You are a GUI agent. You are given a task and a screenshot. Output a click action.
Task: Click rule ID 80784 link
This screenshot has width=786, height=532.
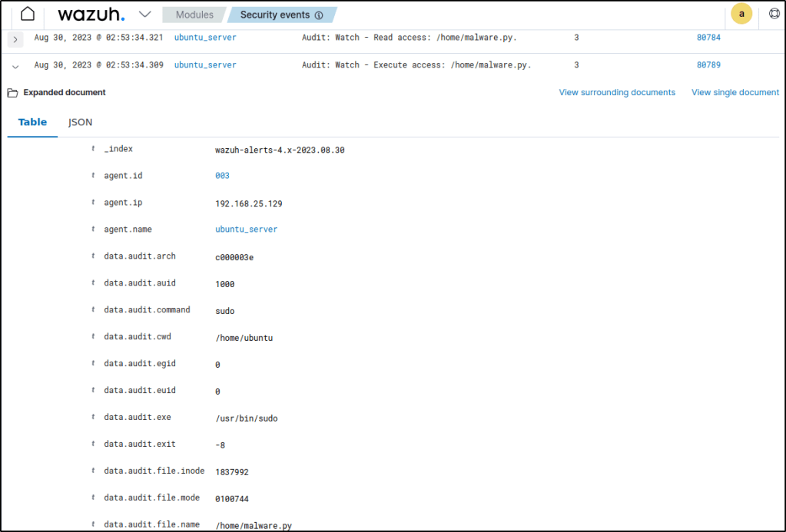click(x=708, y=37)
